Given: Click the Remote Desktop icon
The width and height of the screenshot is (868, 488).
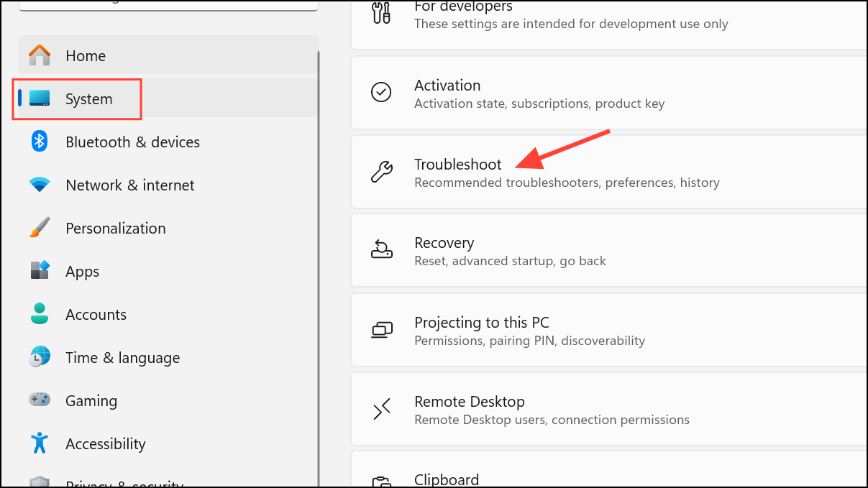Looking at the screenshot, I should pyautogui.click(x=382, y=409).
